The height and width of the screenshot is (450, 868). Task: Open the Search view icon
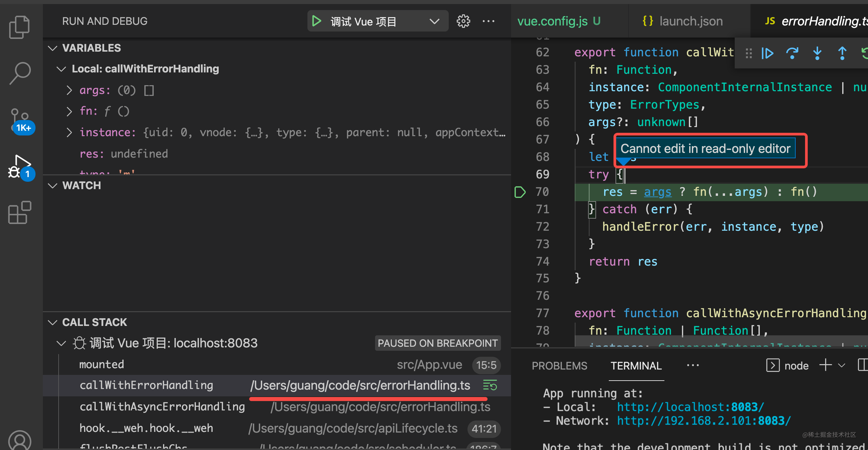[20, 72]
